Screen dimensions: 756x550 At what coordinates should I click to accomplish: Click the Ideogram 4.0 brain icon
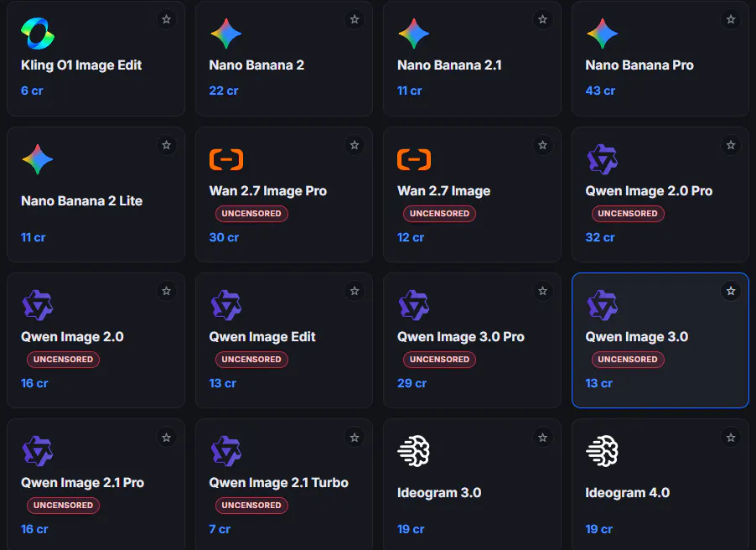pos(602,451)
